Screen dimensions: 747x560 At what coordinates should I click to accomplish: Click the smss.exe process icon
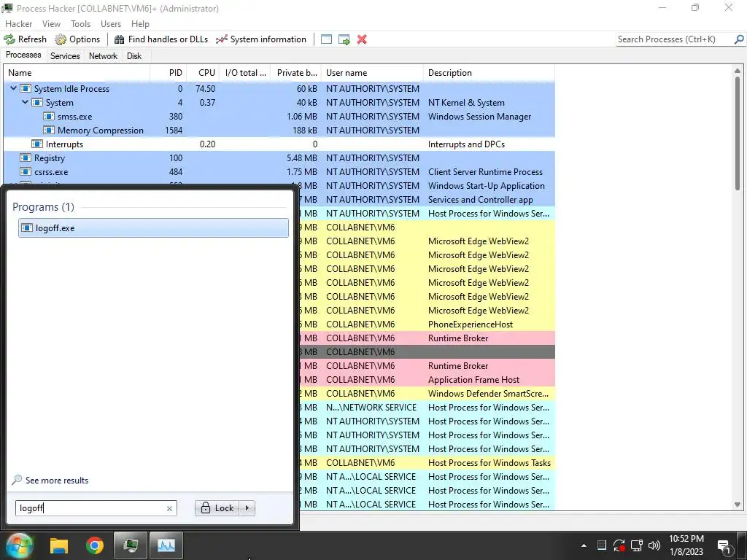point(49,116)
